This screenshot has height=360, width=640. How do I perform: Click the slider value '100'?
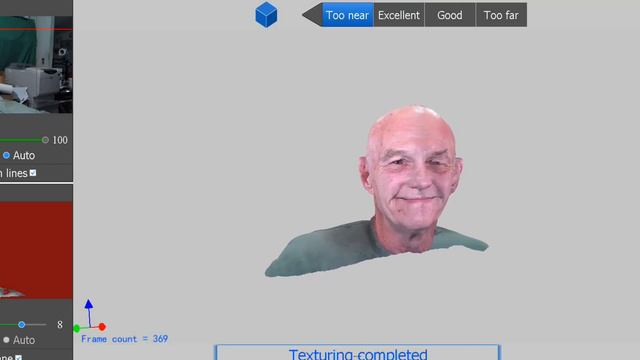pyautogui.click(x=60, y=140)
